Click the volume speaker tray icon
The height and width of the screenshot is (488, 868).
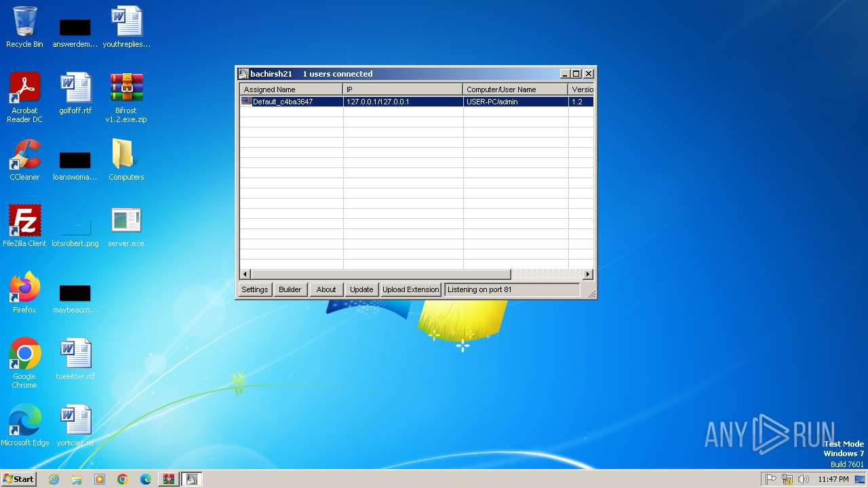pyautogui.click(x=804, y=479)
